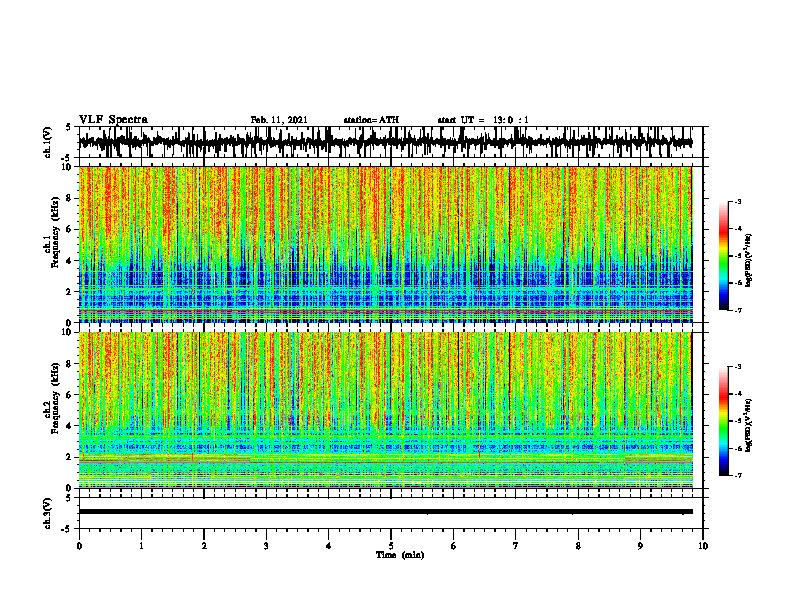Click the "ch.1(V)" waveform axis label
792x612 pixels.
(x=48, y=142)
